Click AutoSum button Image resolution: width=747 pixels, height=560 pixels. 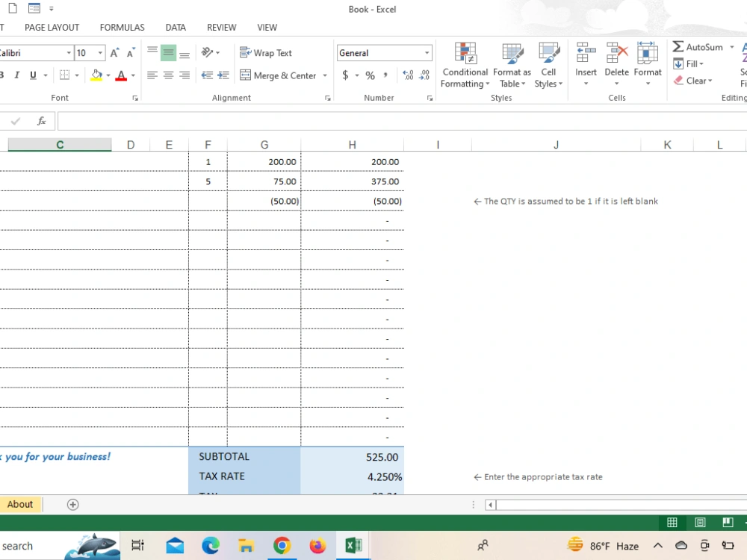click(x=698, y=46)
